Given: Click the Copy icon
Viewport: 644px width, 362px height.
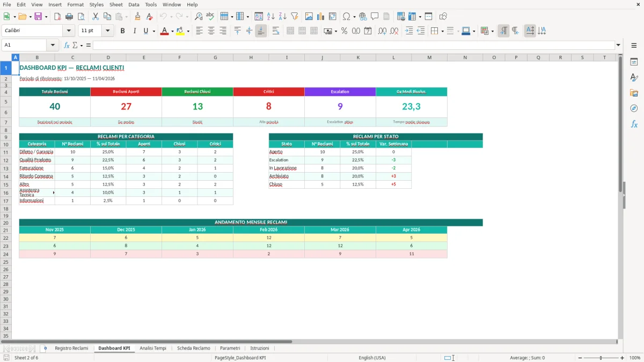Looking at the screenshot, I should (107, 17).
